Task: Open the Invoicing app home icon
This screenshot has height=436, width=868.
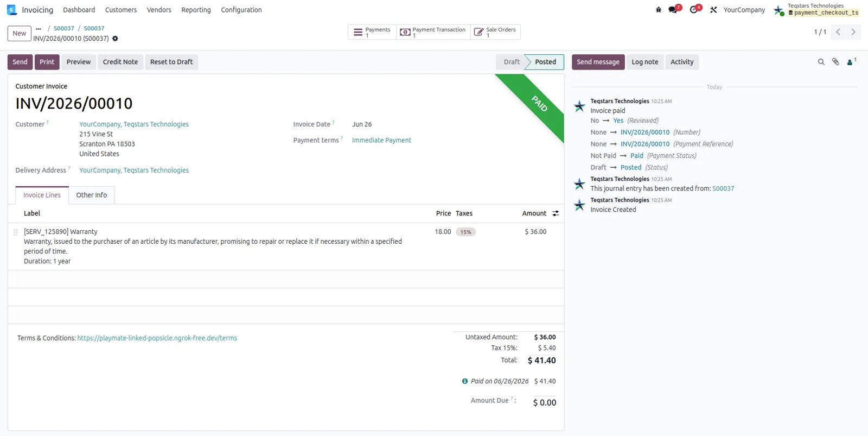Action: point(11,10)
